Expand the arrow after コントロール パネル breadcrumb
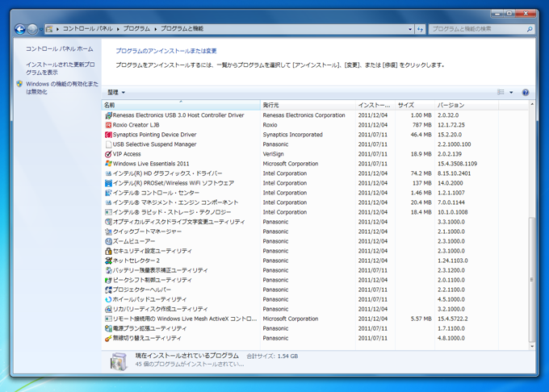The height and width of the screenshot is (392, 549). coord(118,29)
